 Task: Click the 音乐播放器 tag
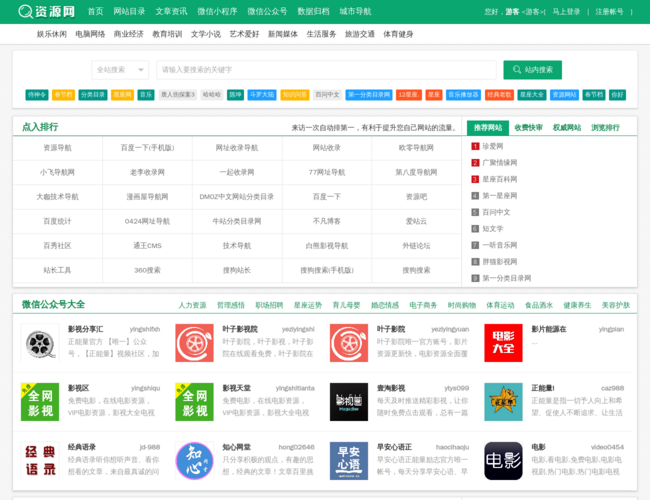click(463, 95)
